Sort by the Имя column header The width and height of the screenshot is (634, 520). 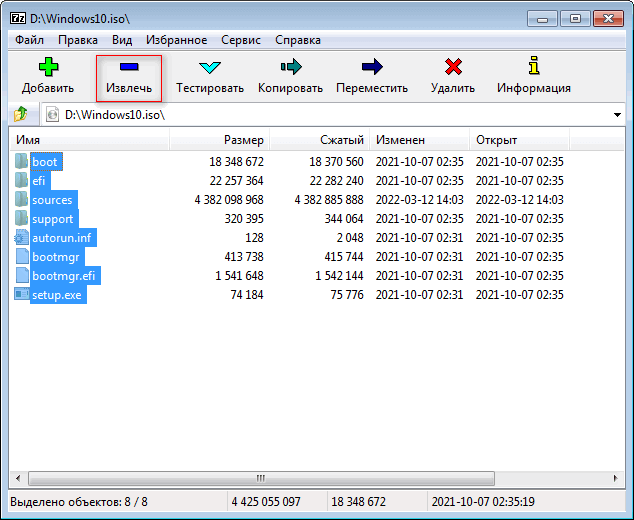click(x=89, y=140)
